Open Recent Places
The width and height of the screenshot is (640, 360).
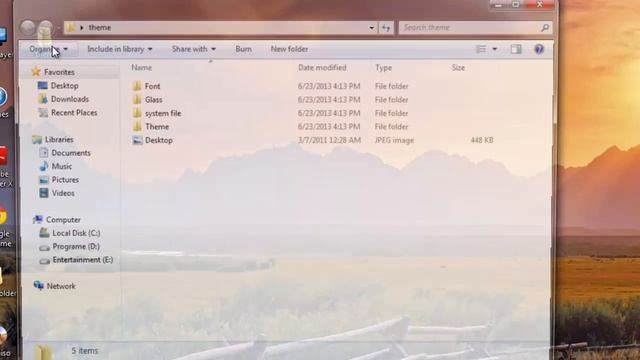[x=74, y=113]
